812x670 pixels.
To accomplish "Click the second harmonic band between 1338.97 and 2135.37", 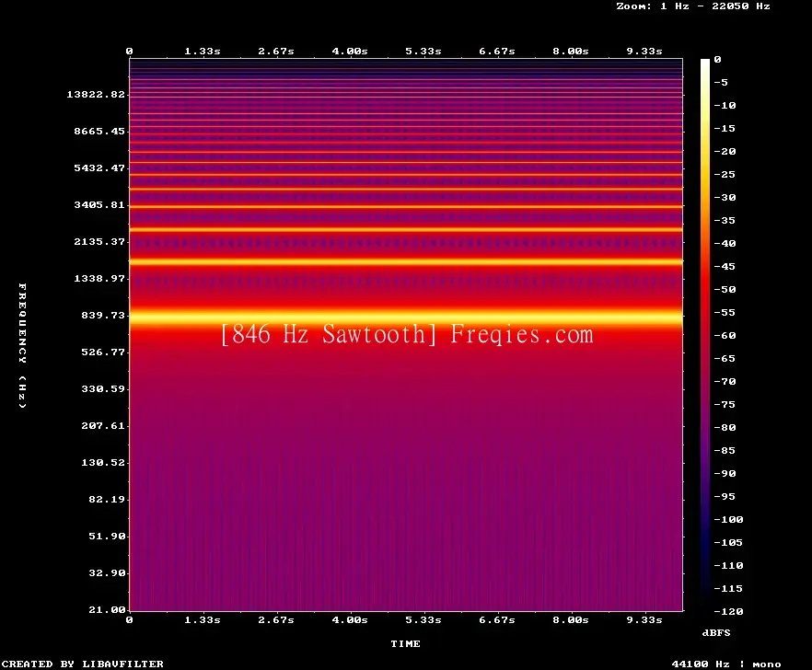I will tap(406, 262).
